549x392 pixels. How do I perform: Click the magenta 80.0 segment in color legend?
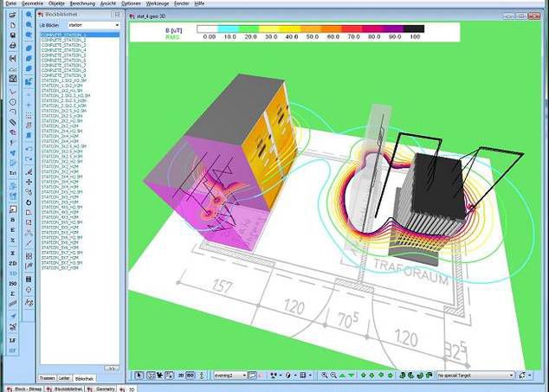click(369, 29)
